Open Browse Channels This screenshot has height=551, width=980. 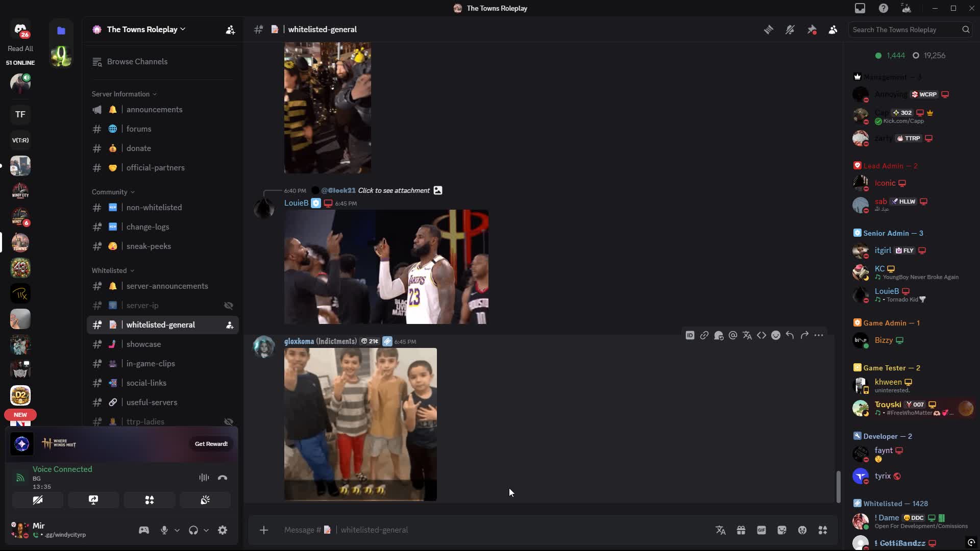(x=137, y=61)
